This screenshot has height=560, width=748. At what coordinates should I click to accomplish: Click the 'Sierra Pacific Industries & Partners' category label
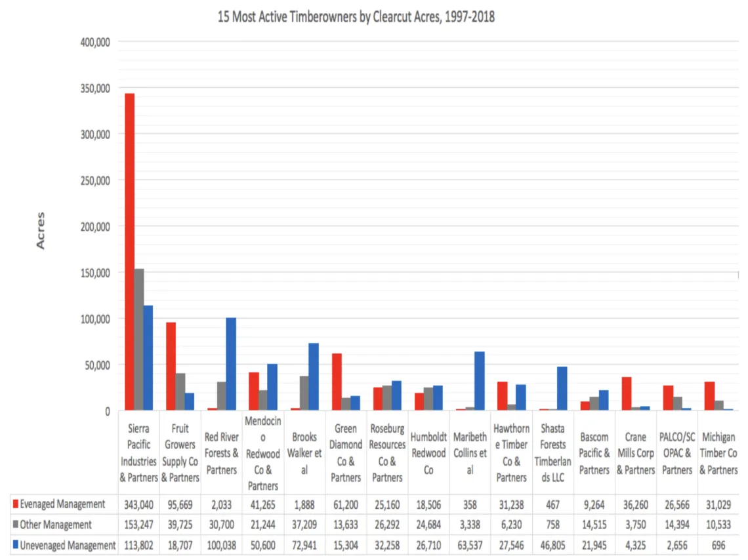[138, 453]
